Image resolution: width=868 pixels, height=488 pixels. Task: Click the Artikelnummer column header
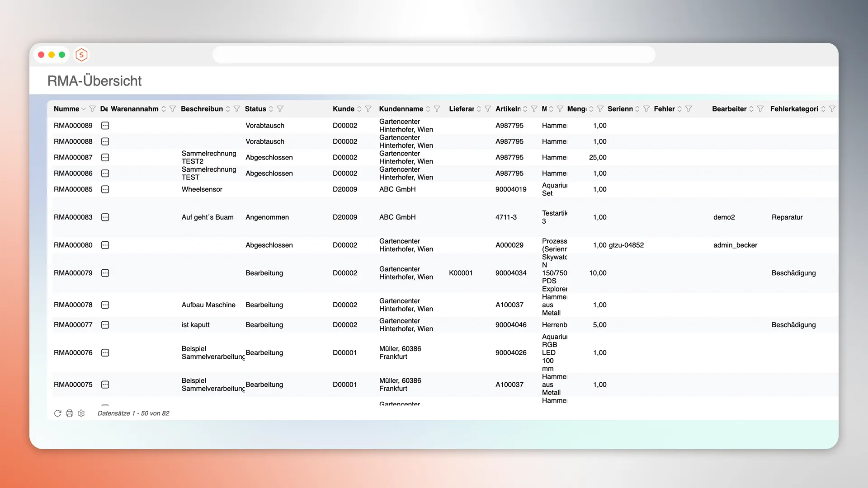(508, 109)
